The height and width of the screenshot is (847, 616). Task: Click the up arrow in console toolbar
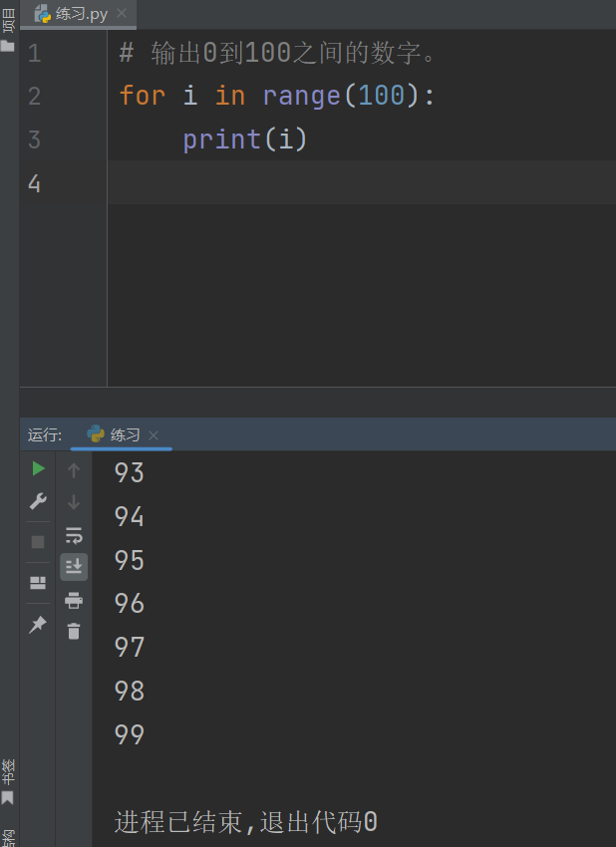coord(74,470)
